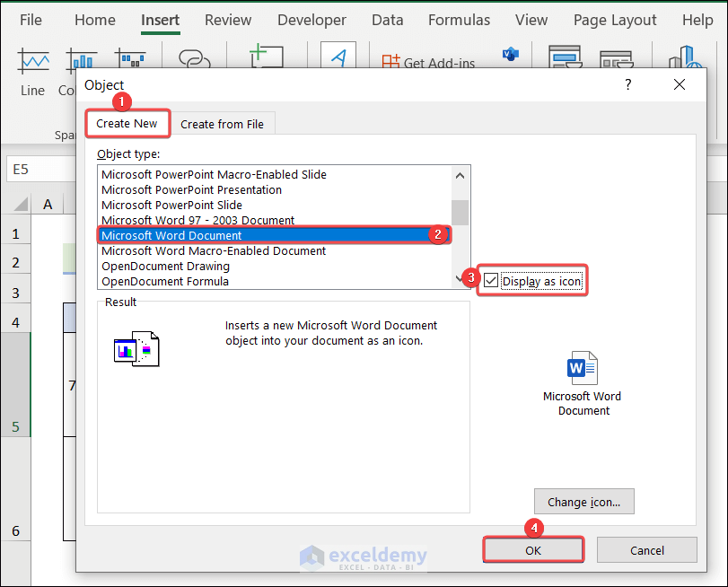The image size is (728, 587).
Task: Open the Developer ribbon tab
Action: [x=311, y=20]
